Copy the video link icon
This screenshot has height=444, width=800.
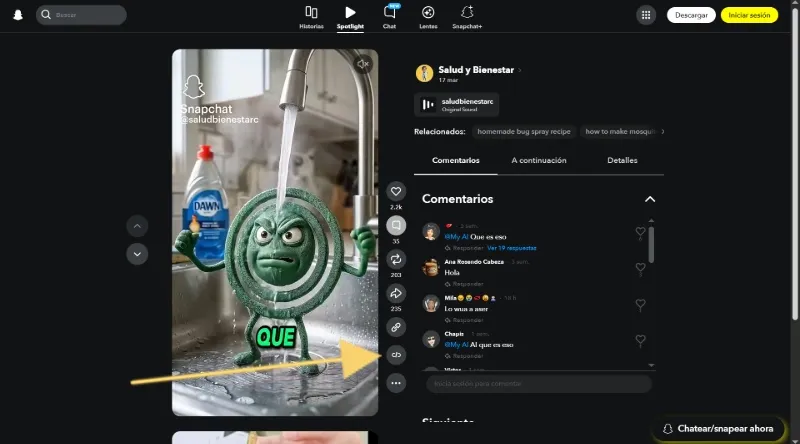396,327
